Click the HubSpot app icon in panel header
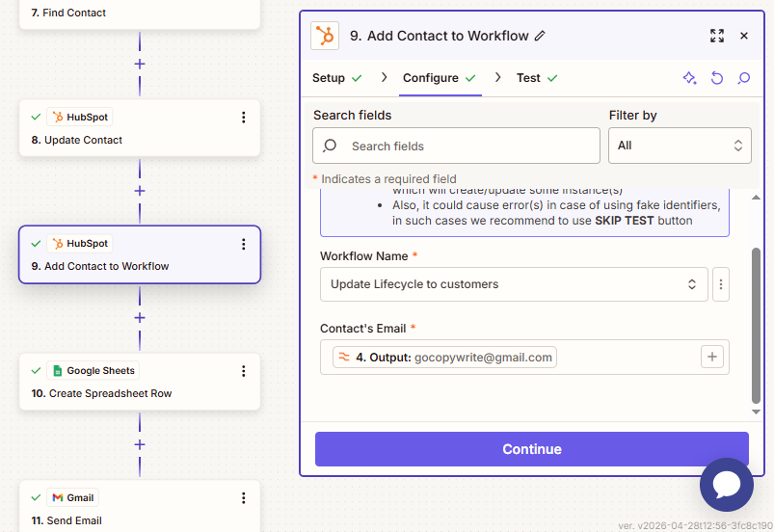The image size is (774, 532). 325,36
